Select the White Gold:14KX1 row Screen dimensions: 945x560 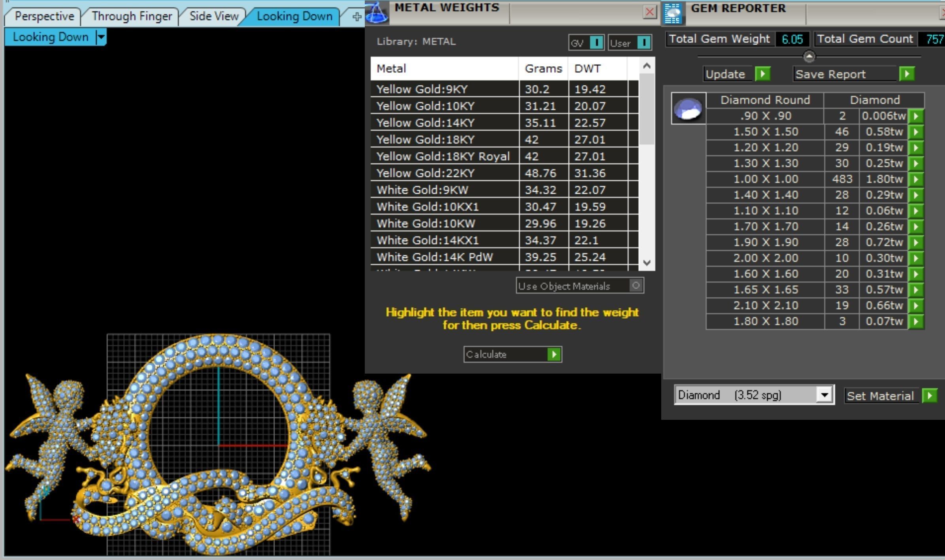click(504, 240)
